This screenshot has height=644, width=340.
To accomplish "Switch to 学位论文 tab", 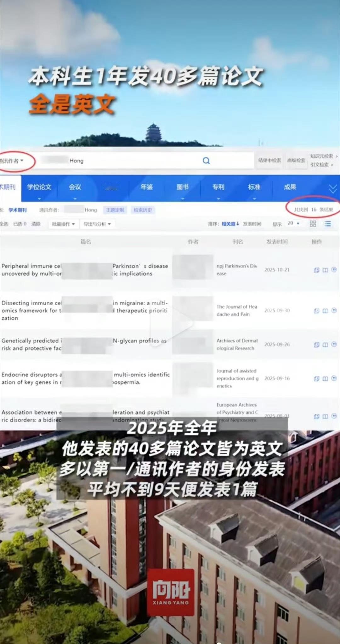I will point(39,187).
